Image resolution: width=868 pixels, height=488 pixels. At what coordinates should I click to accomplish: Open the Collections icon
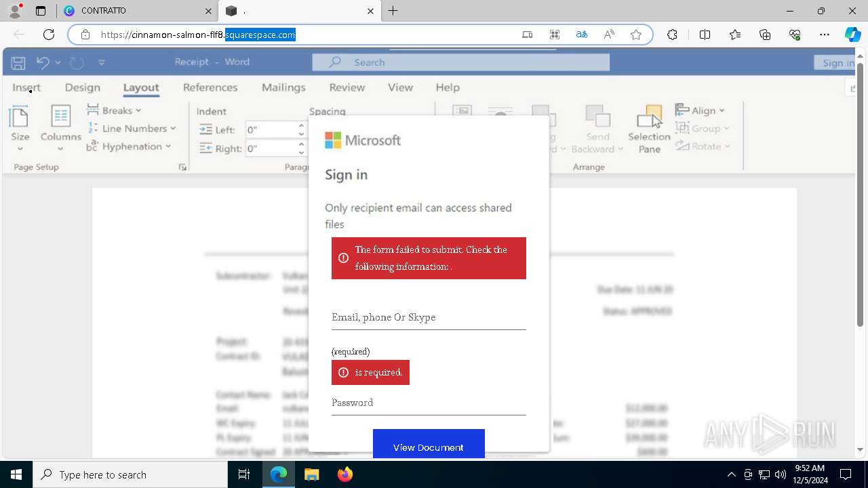[x=765, y=35]
